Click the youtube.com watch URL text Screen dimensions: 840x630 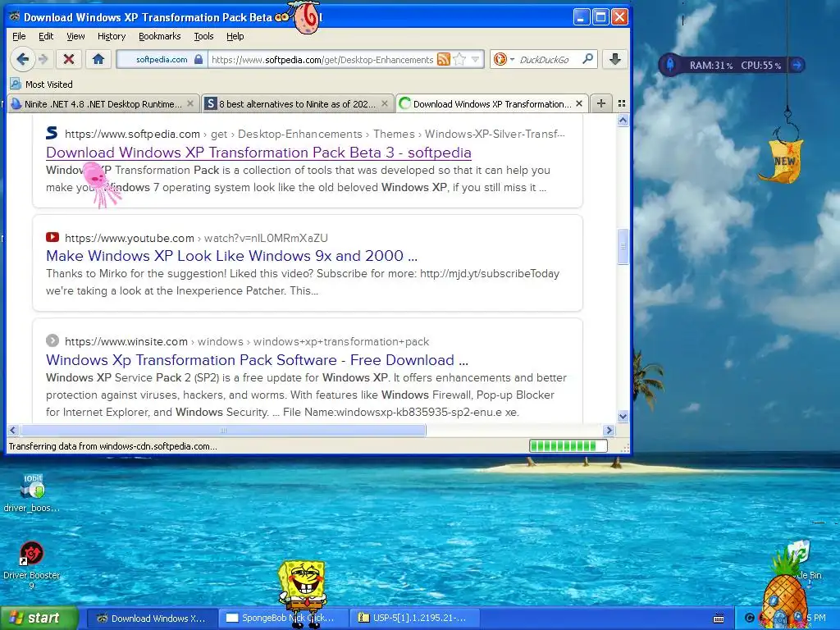point(196,238)
